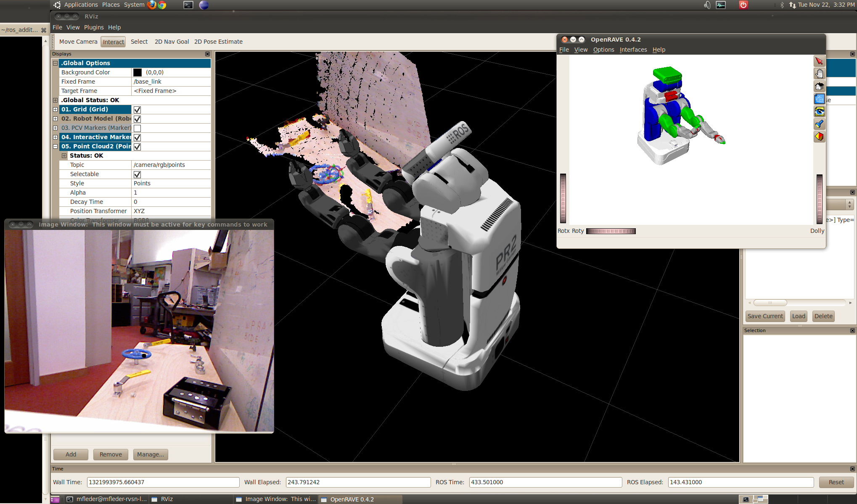Image resolution: width=857 pixels, height=504 pixels.
Task: Uncheck the Selectable option checkbox
Action: click(137, 174)
